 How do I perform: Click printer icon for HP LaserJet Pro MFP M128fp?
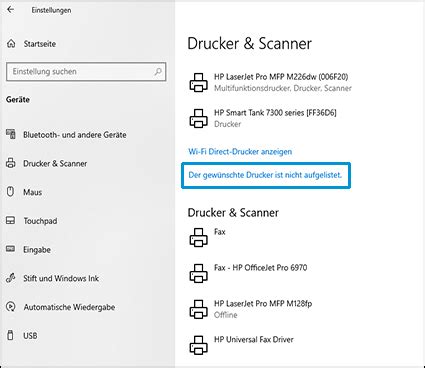(x=199, y=309)
